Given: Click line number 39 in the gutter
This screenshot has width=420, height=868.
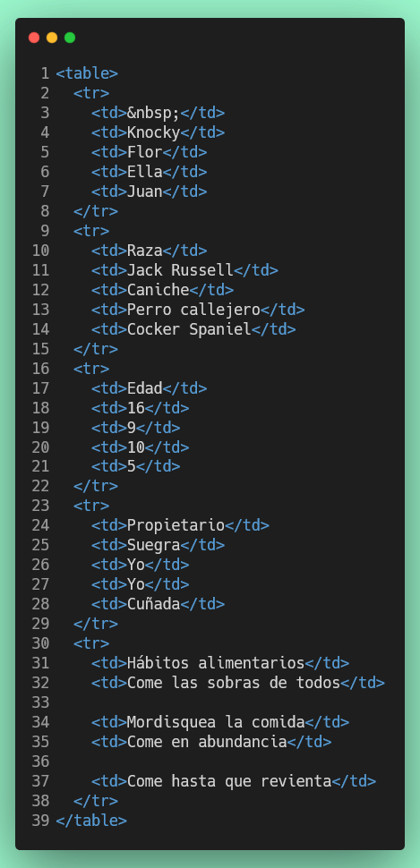Looking at the screenshot, I should (x=40, y=821).
